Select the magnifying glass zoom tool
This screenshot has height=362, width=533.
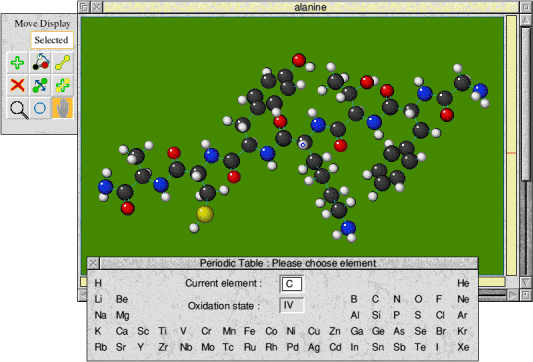point(17,108)
